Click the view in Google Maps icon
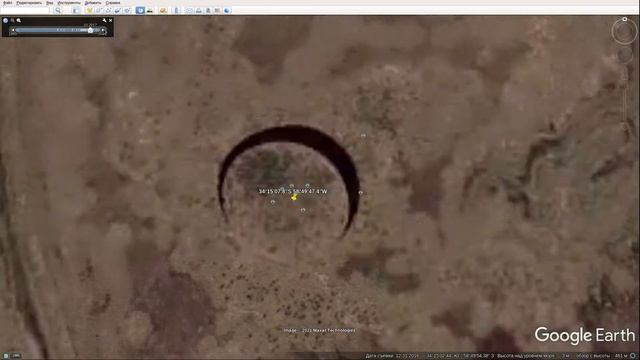 [217, 10]
